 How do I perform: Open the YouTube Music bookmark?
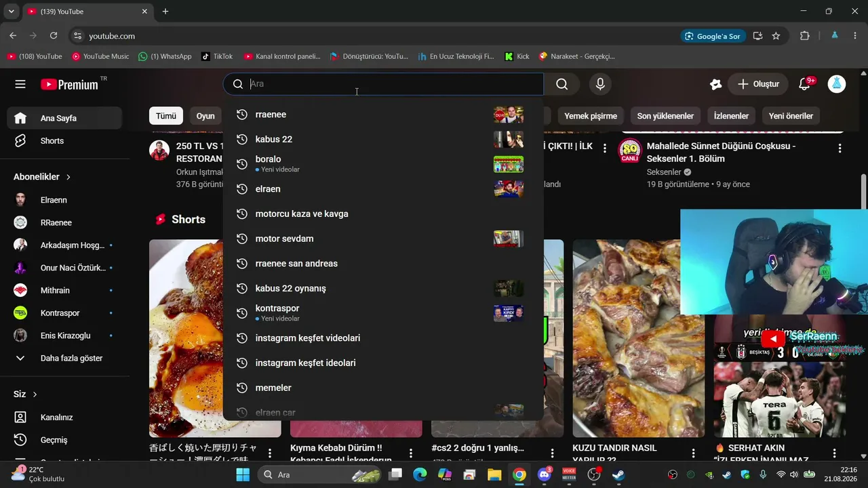tap(100, 56)
